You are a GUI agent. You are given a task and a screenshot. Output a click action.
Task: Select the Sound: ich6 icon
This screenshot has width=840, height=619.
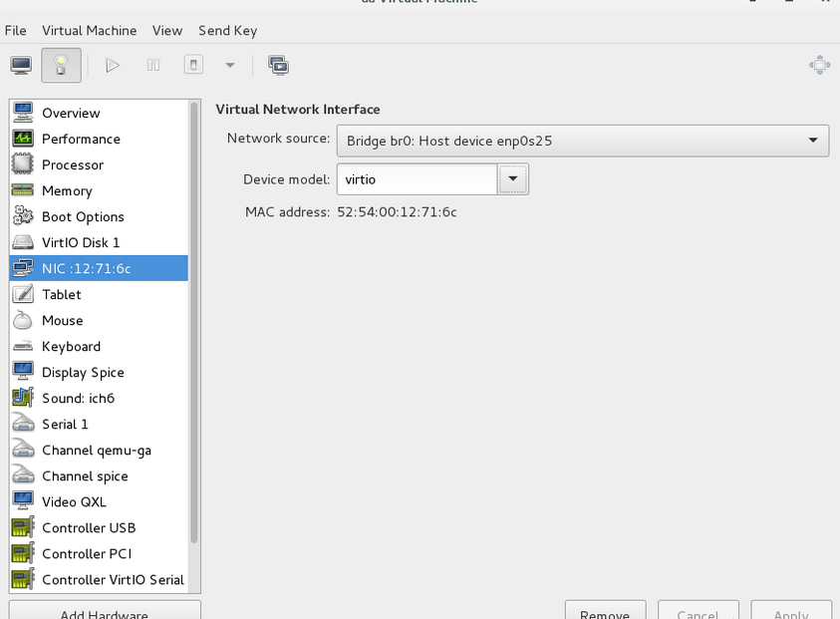click(x=23, y=398)
